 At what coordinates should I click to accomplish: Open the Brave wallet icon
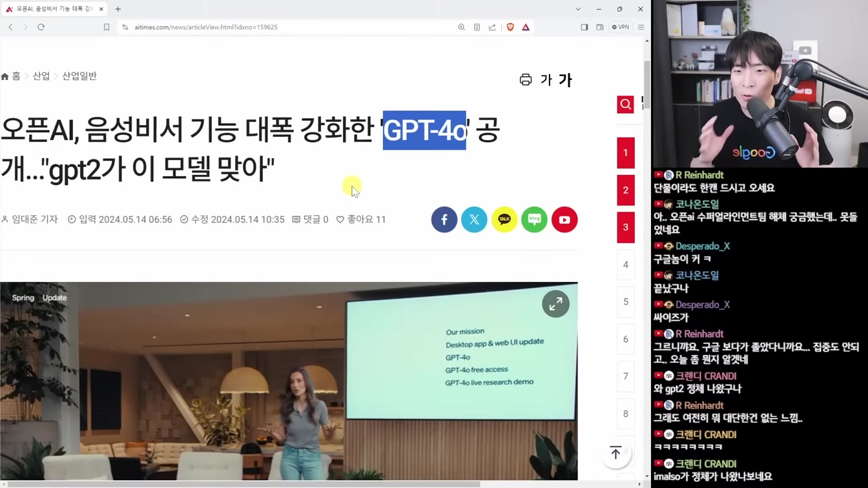[x=600, y=27]
